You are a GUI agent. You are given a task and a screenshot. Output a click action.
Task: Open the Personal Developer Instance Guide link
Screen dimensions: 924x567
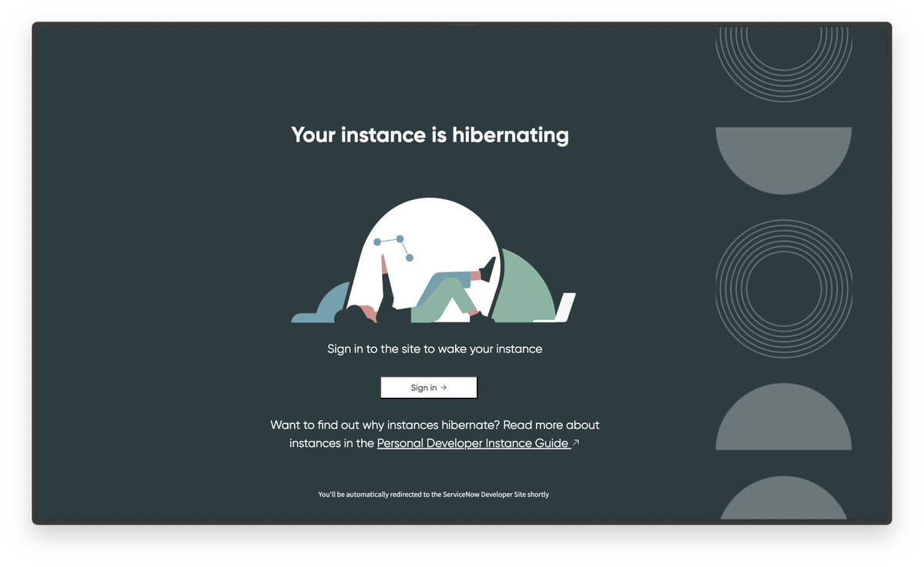click(x=473, y=443)
